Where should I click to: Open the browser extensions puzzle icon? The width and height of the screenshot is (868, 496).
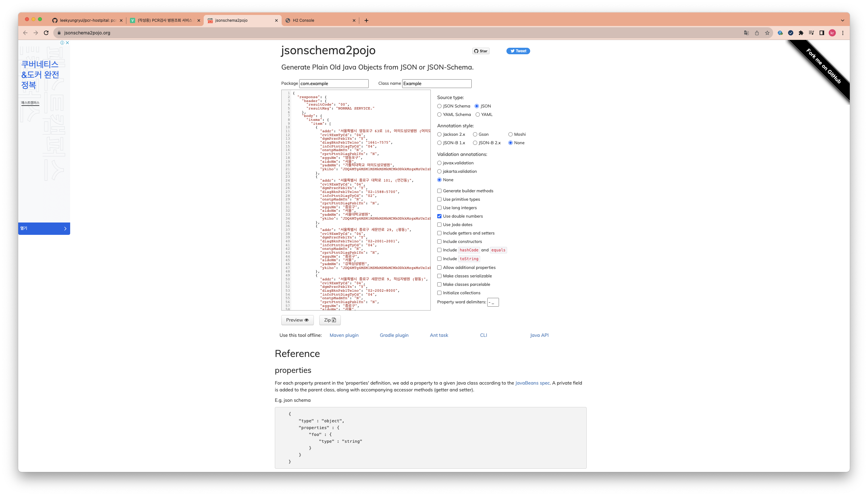coord(801,33)
